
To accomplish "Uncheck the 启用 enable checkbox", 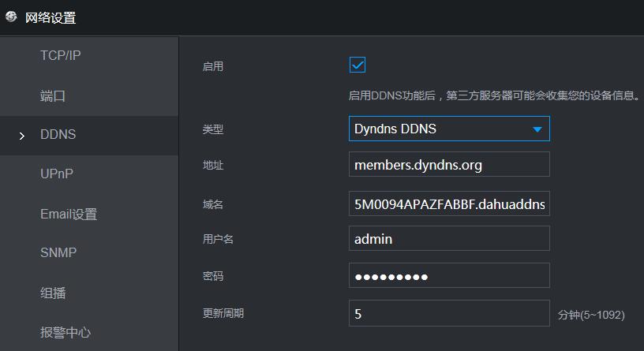I will (x=358, y=65).
